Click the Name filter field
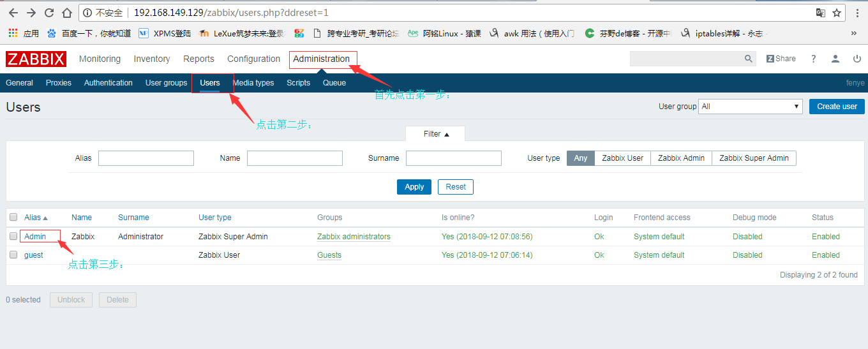 coord(295,158)
